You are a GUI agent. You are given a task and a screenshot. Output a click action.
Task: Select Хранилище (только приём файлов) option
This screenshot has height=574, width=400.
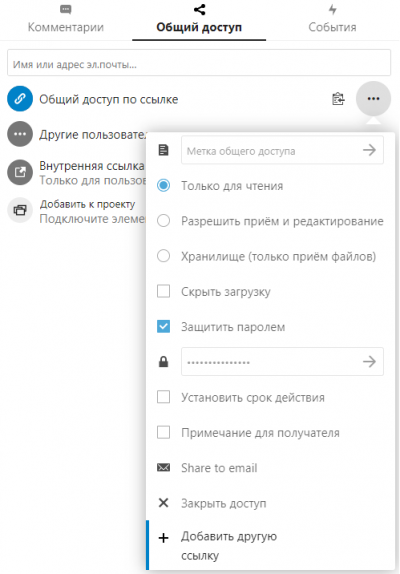point(163,256)
